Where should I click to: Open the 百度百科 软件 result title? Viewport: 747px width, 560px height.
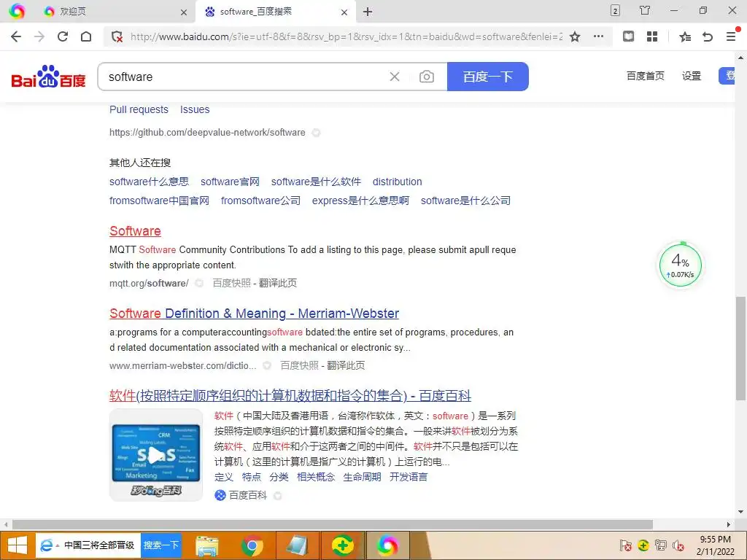[290, 396]
